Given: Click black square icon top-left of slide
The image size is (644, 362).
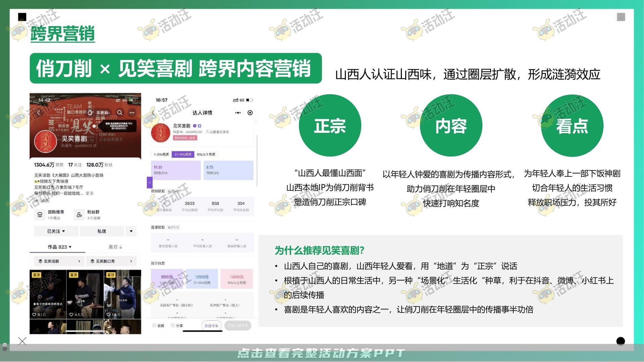Looking at the screenshot, I should [x=22, y=17].
